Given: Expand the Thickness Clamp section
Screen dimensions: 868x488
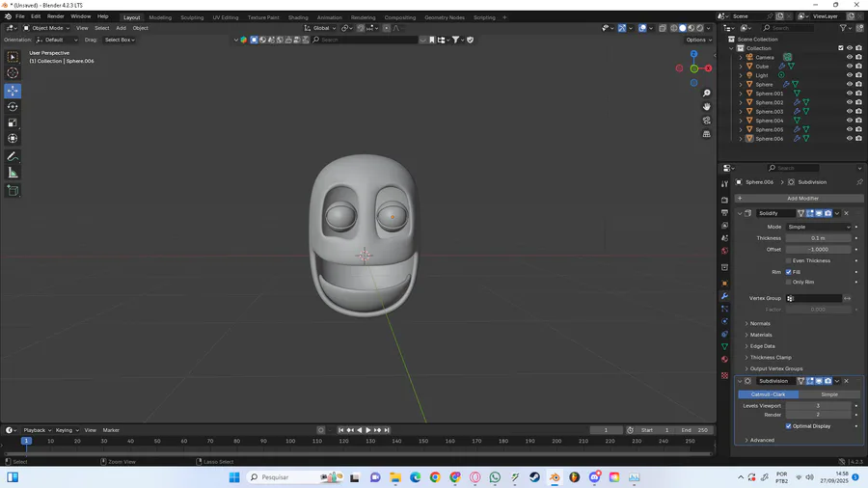Looking at the screenshot, I should 771,358.
